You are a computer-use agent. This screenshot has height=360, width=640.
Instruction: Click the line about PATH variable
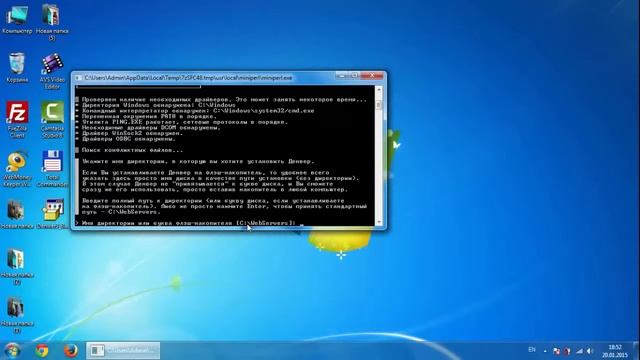tap(147, 116)
